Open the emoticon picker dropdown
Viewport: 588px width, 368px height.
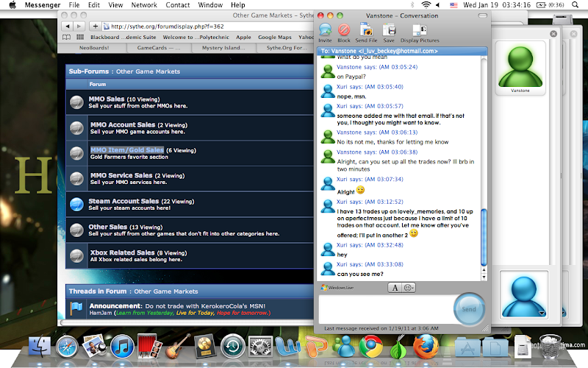click(409, 288)
